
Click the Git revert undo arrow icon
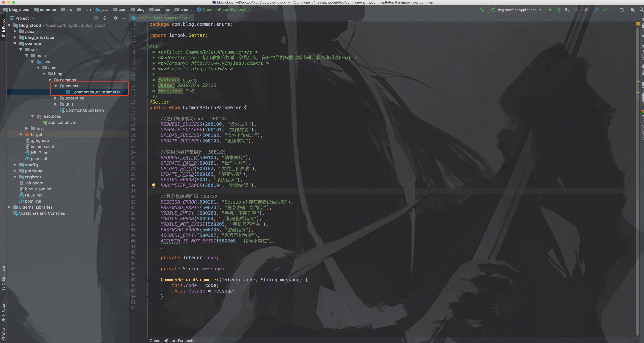(x=622, y=10)
